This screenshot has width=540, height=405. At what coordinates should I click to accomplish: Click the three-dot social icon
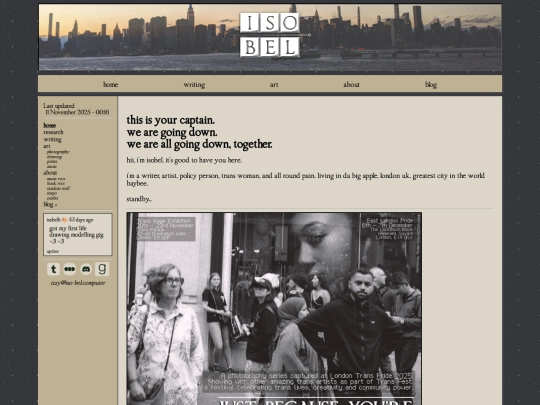coord(70,269)
